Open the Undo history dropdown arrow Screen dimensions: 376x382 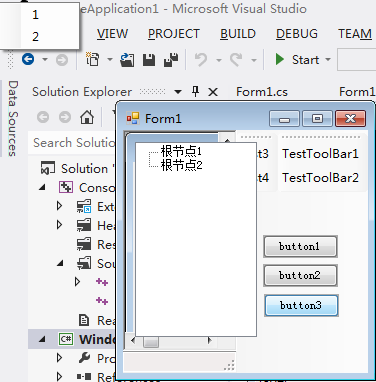(x=219, y=60)
